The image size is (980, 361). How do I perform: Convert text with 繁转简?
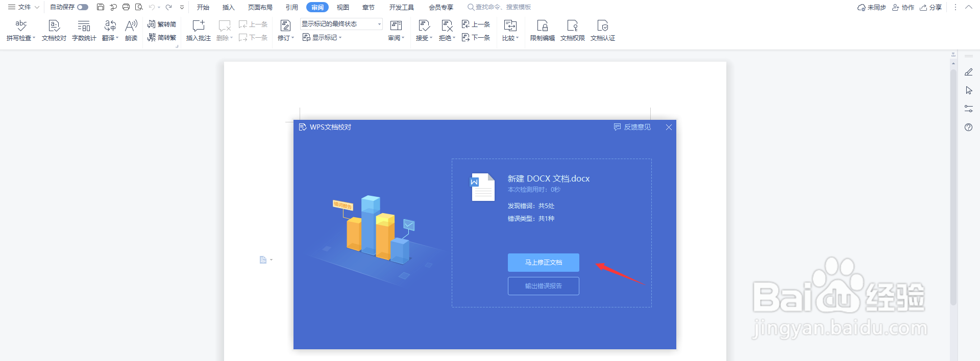coord(162,24)
